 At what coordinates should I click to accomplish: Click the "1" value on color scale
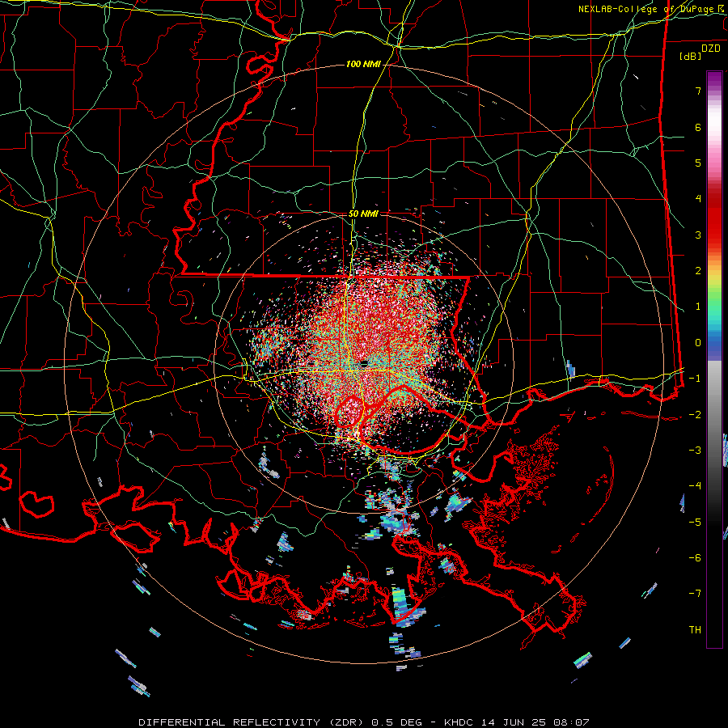pos(698,307)
